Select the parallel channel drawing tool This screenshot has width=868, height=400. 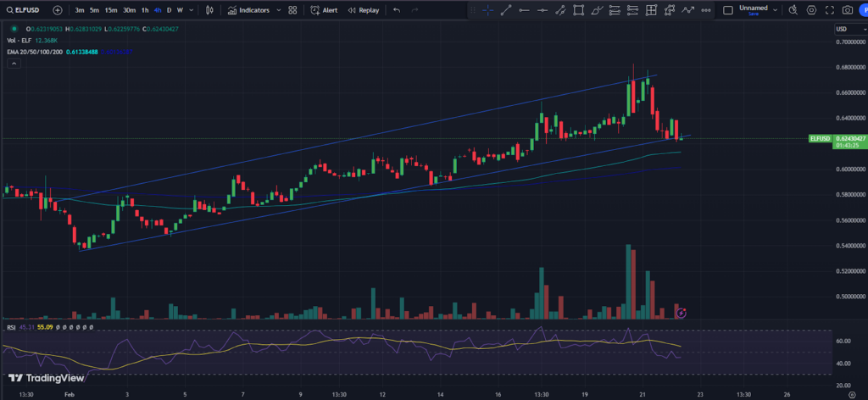pyautogui.click(x=561, y=10)
